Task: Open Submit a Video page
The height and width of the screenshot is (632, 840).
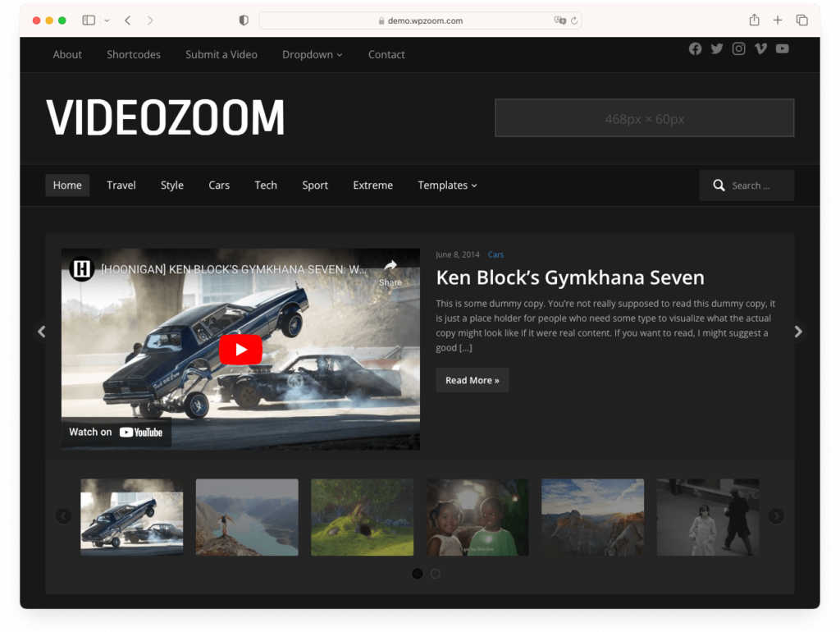Action: [x=221, y=55]
